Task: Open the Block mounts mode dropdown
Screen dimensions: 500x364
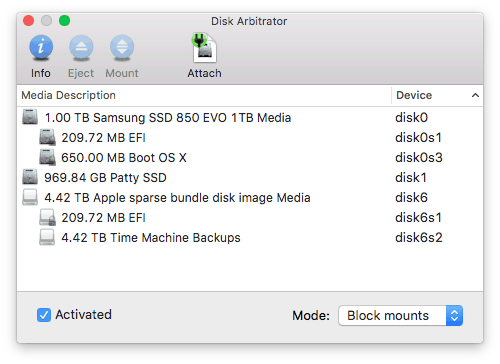Action: [400, 315]
